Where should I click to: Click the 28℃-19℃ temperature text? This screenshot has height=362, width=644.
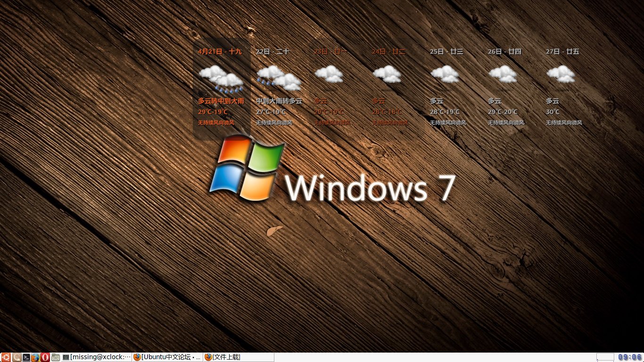point(445,112)
